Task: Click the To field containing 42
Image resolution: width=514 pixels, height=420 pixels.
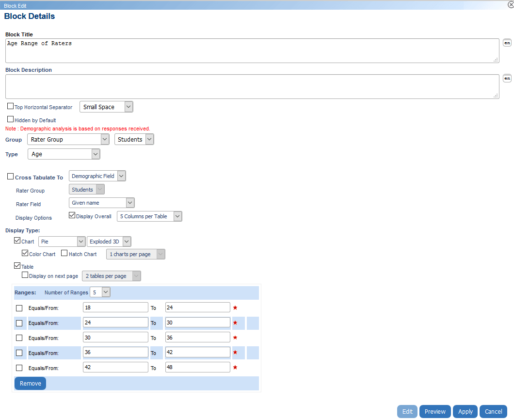Action: (198, 352)
